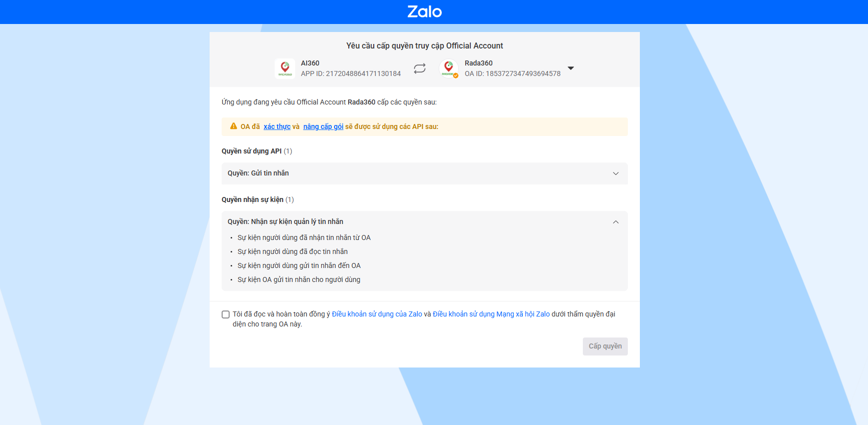Expand the 'Quyền: Gửi tin nhắn' permission
Viewport: 868px width, 425px height.
pos(616,173)
